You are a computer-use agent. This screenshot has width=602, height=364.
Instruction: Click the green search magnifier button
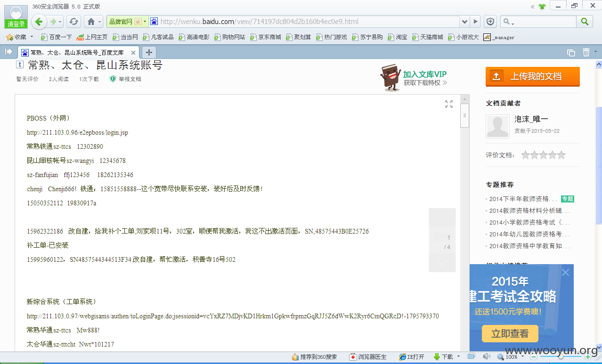(x=584, y=22)
